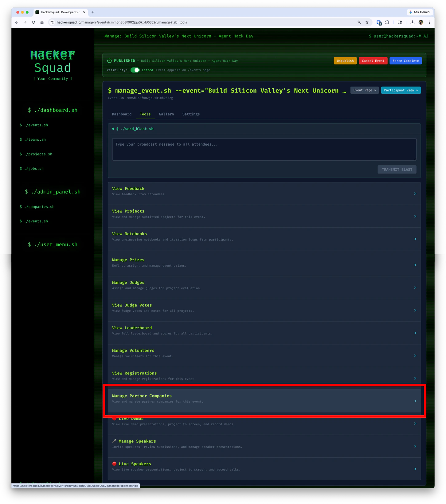Expand View Feedback chevron
Image resolution: width=446 pixels, height=504 pixels.
click(x=415, y=194)
